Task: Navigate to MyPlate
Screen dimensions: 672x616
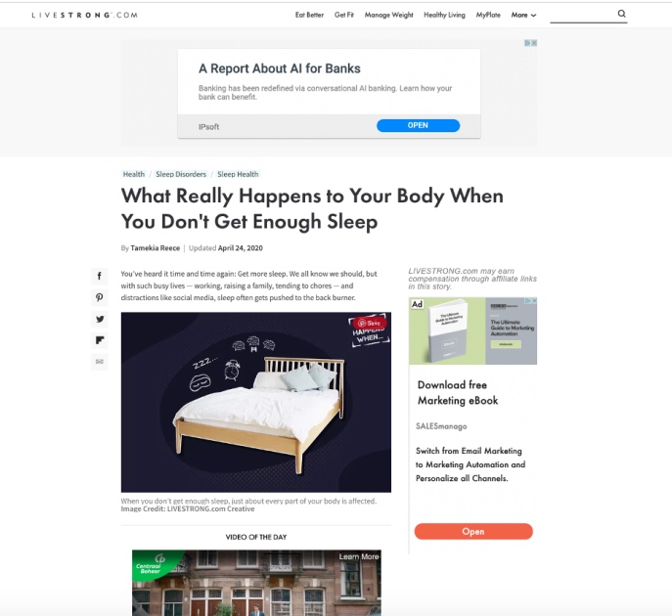Action: click(488, 15)
